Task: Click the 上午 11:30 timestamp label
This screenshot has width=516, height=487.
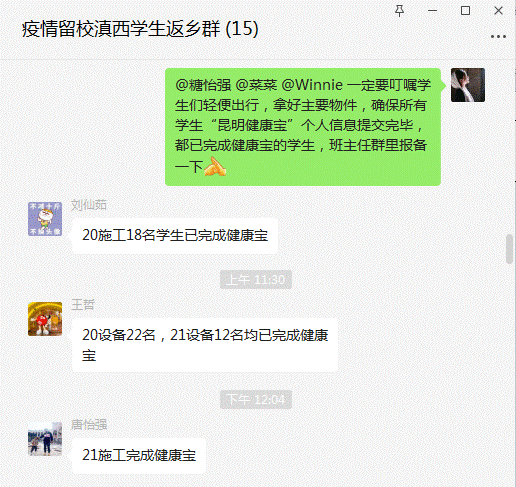Action: click(x=256, y=279)
